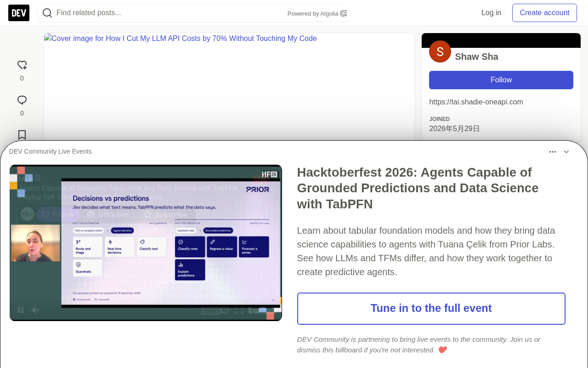Click Log in
This screenshot has width=588, height=368.
click(x=491, y=13)
